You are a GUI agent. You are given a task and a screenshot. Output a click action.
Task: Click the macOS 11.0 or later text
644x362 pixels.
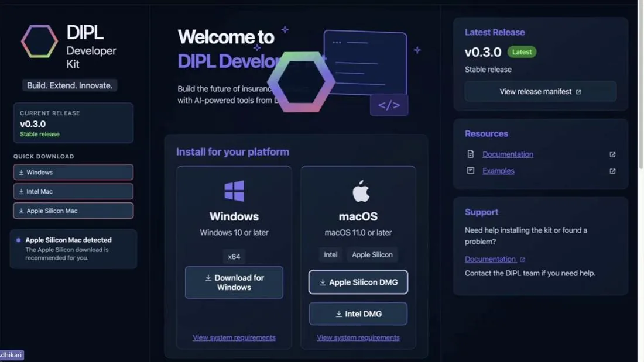(358, 233)
